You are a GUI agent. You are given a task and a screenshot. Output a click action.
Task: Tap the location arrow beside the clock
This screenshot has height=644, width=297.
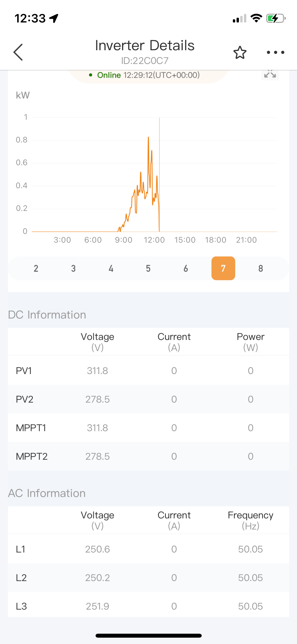(54, 18)
